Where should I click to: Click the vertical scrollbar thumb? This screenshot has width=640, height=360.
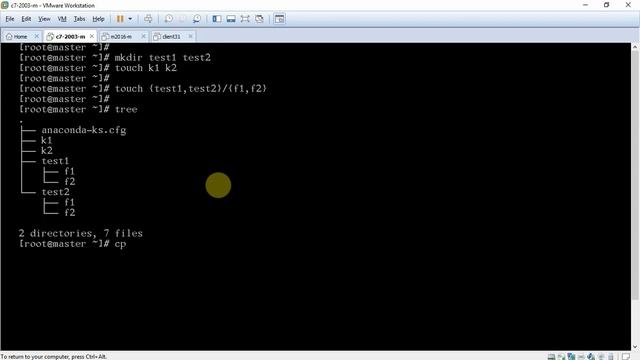pos(635,176)
